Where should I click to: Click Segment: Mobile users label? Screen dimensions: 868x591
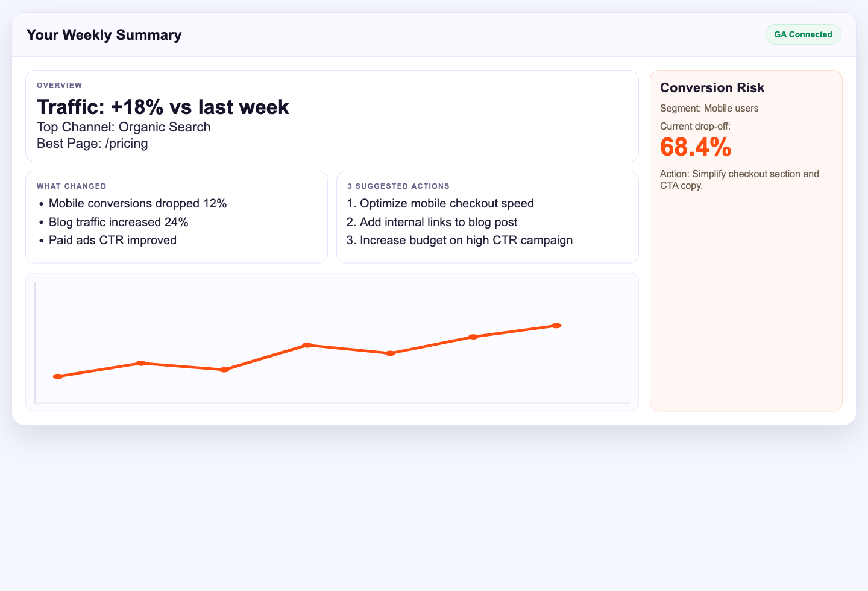click(709, 108)
